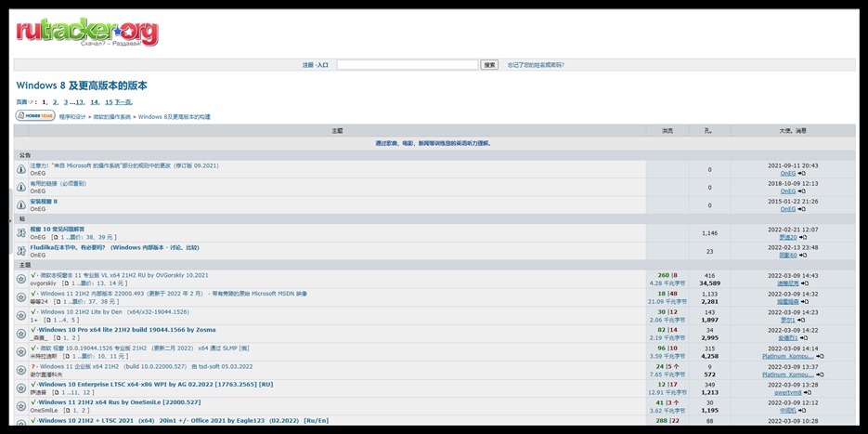Click the page icon under the Zosma topic
Viewport: 868px width, 434px height.
click(x=58, y=338)
